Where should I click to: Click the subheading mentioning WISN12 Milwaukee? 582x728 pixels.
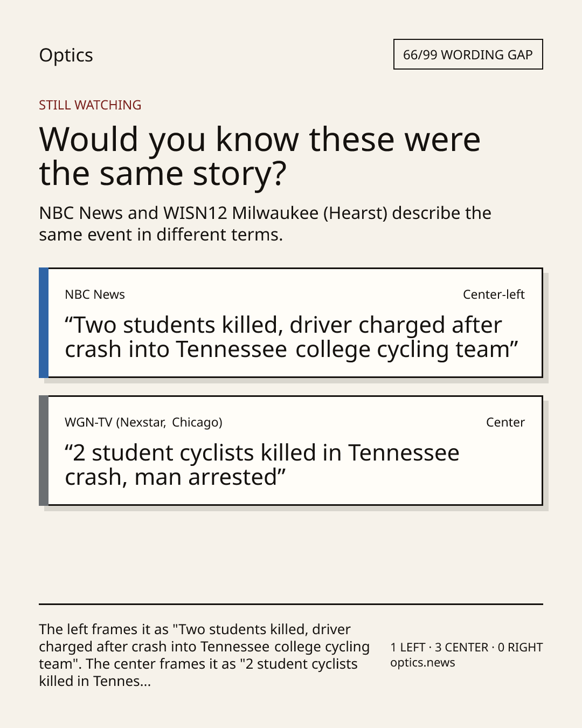pyautogui.click(x=265, y=224)
